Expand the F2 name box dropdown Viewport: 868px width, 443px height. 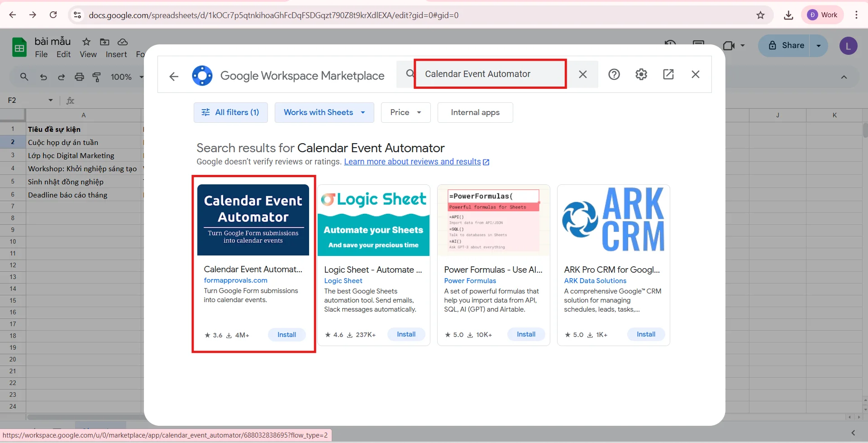[50, 100]
